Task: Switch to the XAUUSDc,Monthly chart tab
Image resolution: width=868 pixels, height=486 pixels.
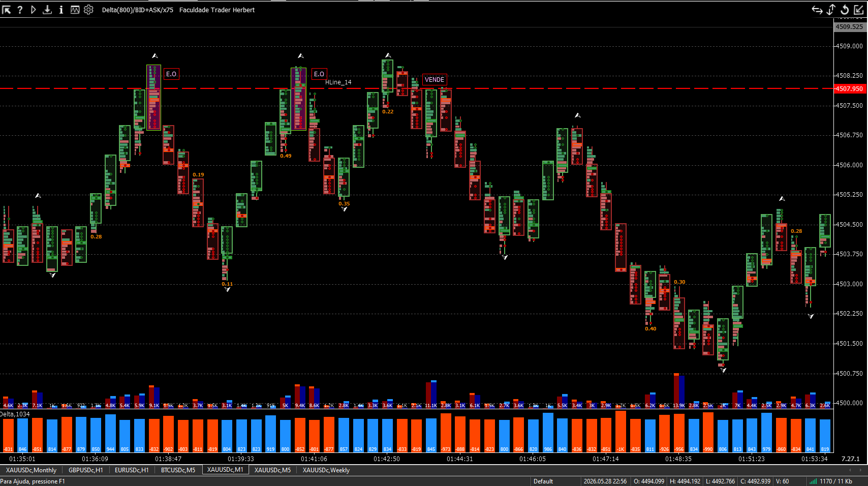Action: pyautogui.click(x=31, y=470)
